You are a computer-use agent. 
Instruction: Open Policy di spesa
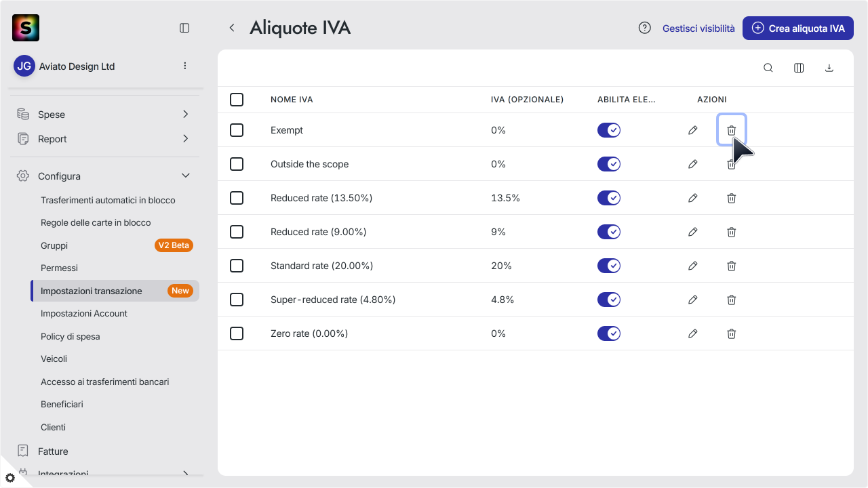point(71,336)
